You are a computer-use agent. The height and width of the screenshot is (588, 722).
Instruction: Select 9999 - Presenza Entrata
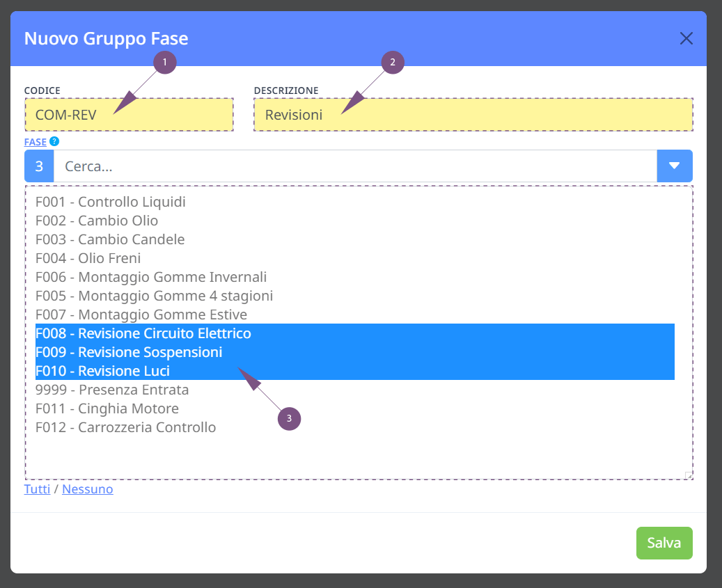pyautogui.click(x=355, y=390)
